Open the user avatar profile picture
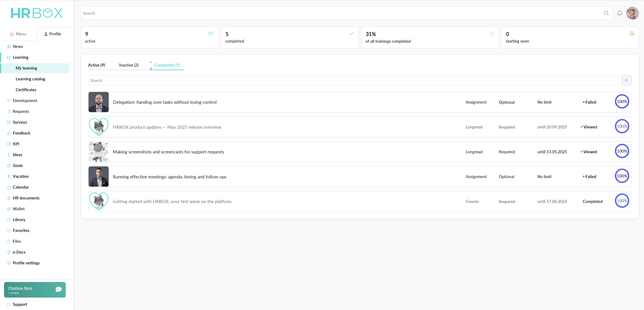Image resolution: width=644 pixels, height=310 pixels. [x=632, y=13]
